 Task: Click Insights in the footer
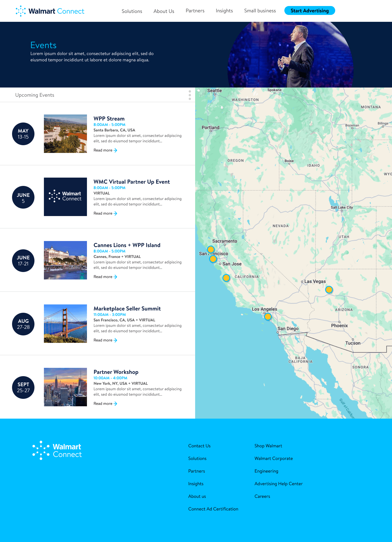point(196,484)
